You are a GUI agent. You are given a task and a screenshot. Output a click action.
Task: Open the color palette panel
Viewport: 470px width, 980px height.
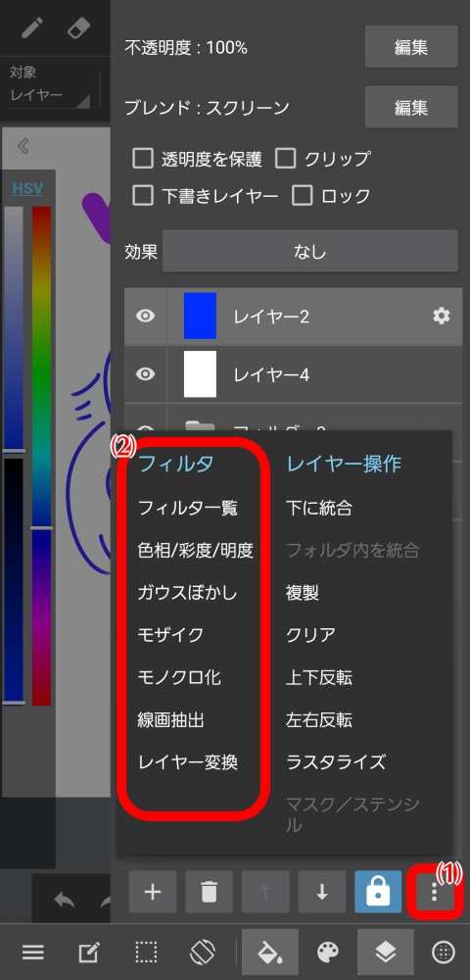[328, 953]
